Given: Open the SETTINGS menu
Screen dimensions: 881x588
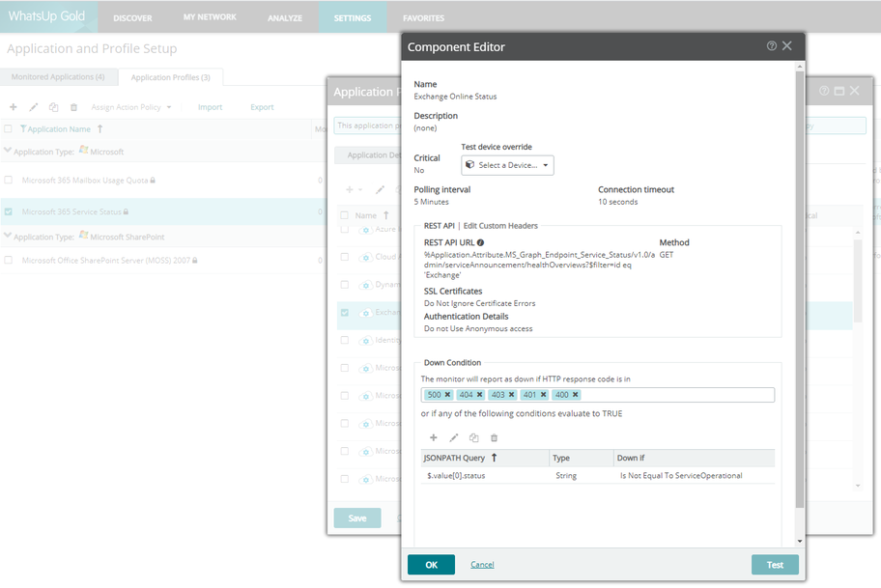Looking at the screenshot, I should click(x=353, y=18).
